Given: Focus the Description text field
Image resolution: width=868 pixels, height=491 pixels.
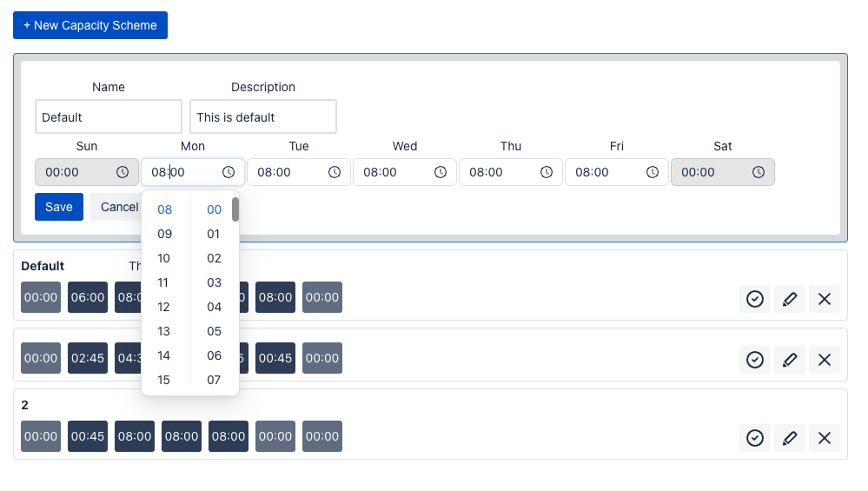Looking at the screenshot, I should click(x=262, y=116).
